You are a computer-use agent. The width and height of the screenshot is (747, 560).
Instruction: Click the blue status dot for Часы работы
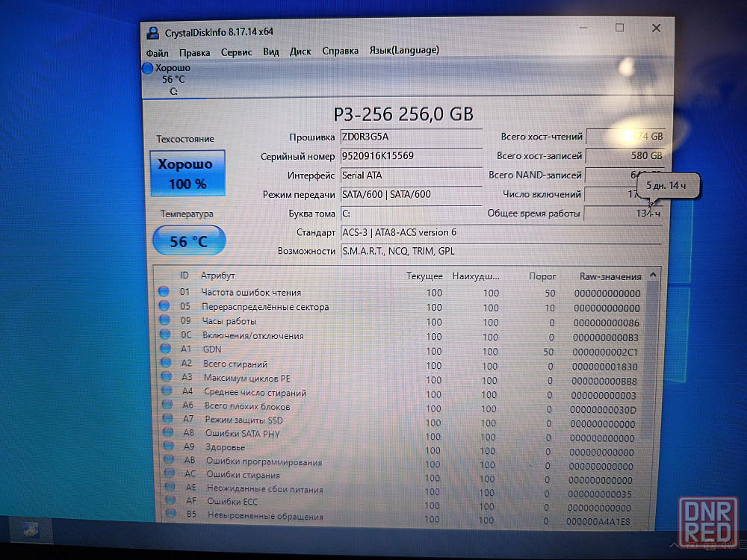(x=164, y=321)
